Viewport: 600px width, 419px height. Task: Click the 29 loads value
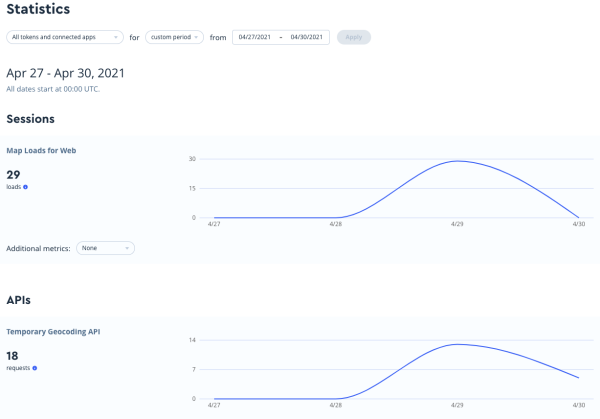(x=13, y=175)
